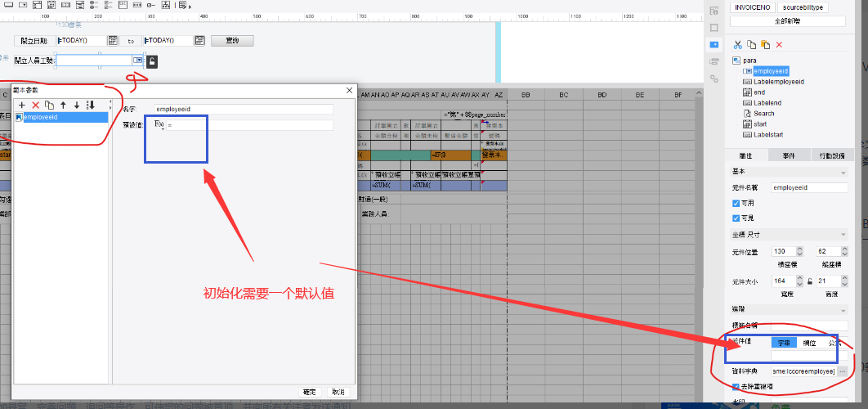Click the 查詢 query button
Image resolution: width=868 pixels, height=409 pixels.
(x=232, y=40)
